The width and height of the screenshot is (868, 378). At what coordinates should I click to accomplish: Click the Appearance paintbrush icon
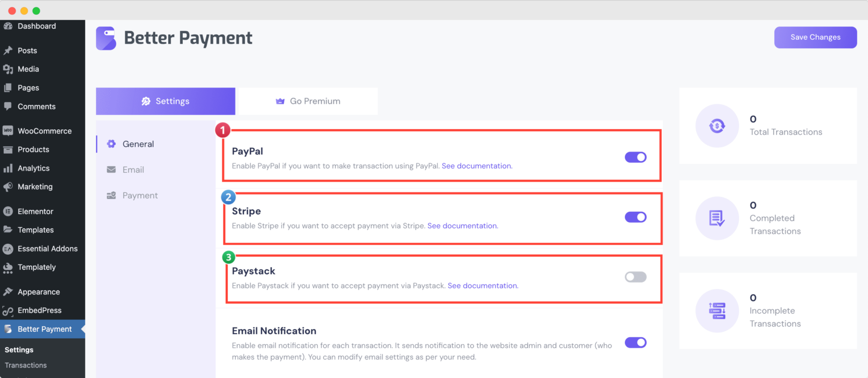(x=8, y=292)
